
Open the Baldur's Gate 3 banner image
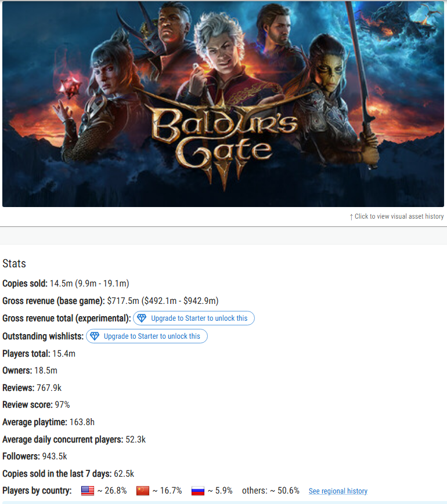(x=223, y=103)
